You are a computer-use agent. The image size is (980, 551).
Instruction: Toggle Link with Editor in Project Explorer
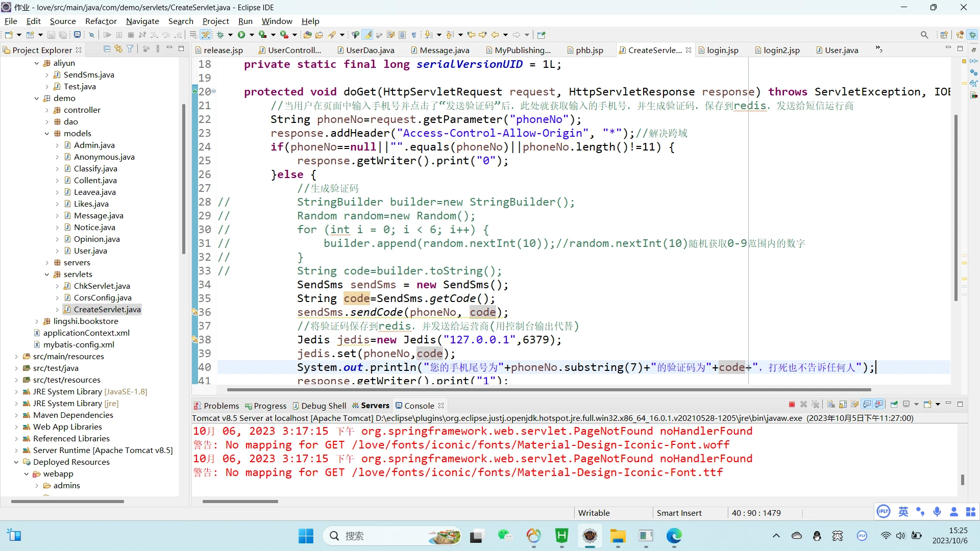click(118, 49)
